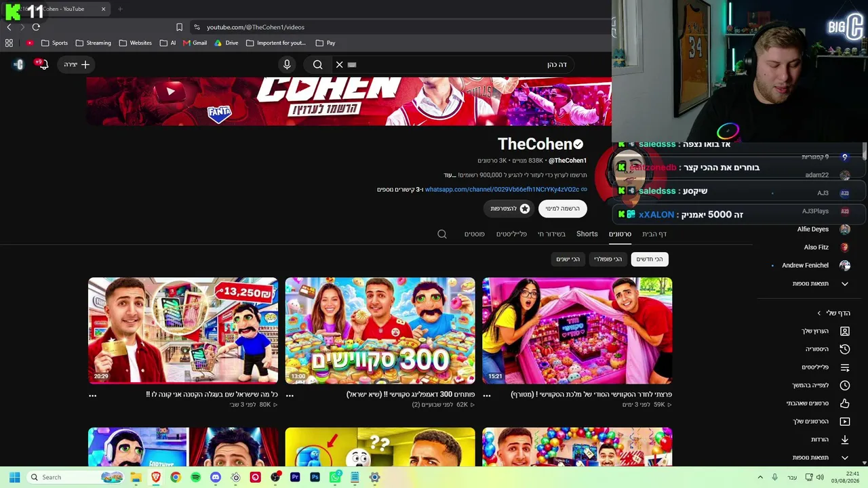
Task: Expand more subscriptions below Andrew Fenichel
Action: (x=821, y=283)
